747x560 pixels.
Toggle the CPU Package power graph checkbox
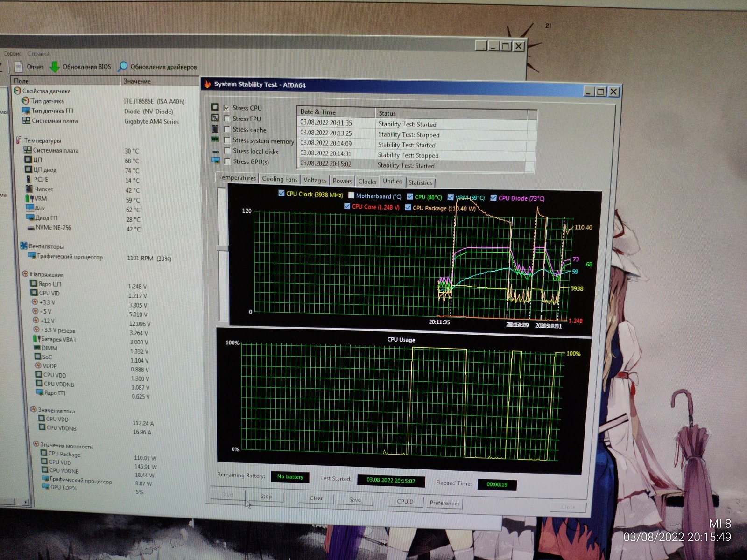point(408,208)
